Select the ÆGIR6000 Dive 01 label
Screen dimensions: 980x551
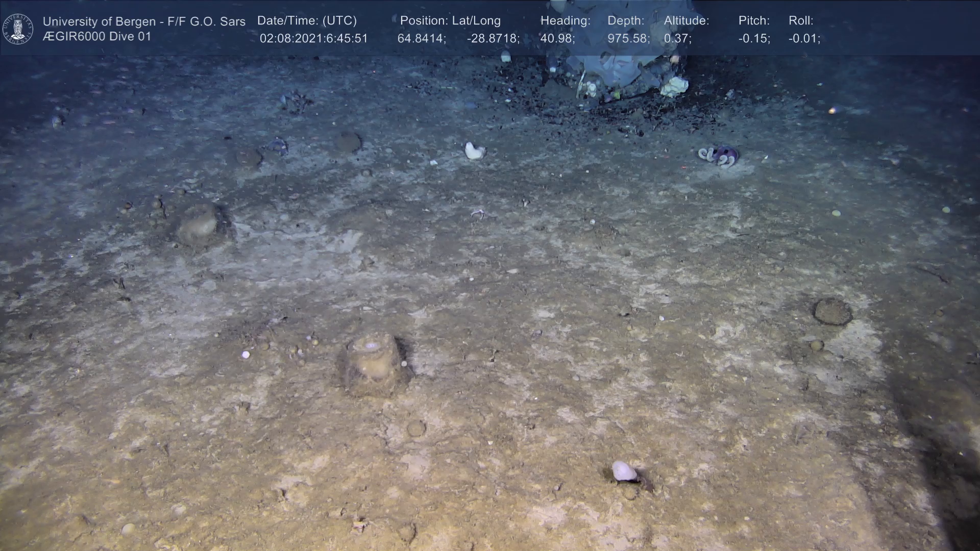pyautogui.click(x=97, y=37)
